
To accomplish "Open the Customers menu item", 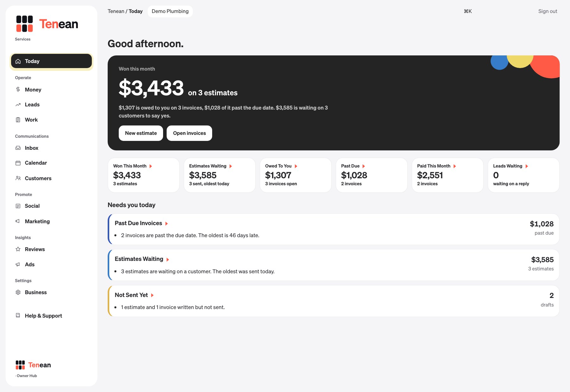I will [51, 178].
